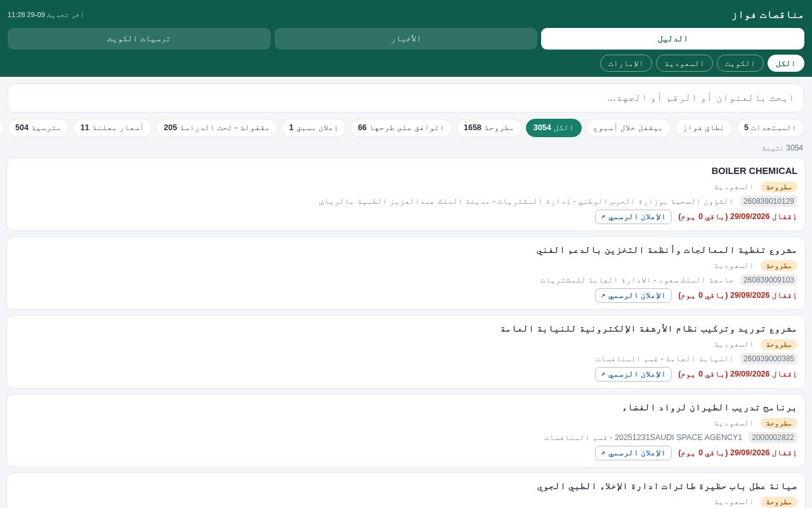The width and height of the screenshot is (812, 508).
Task: Select the بيقفل خلال أسبوع chip
Action: coord(628,128)
